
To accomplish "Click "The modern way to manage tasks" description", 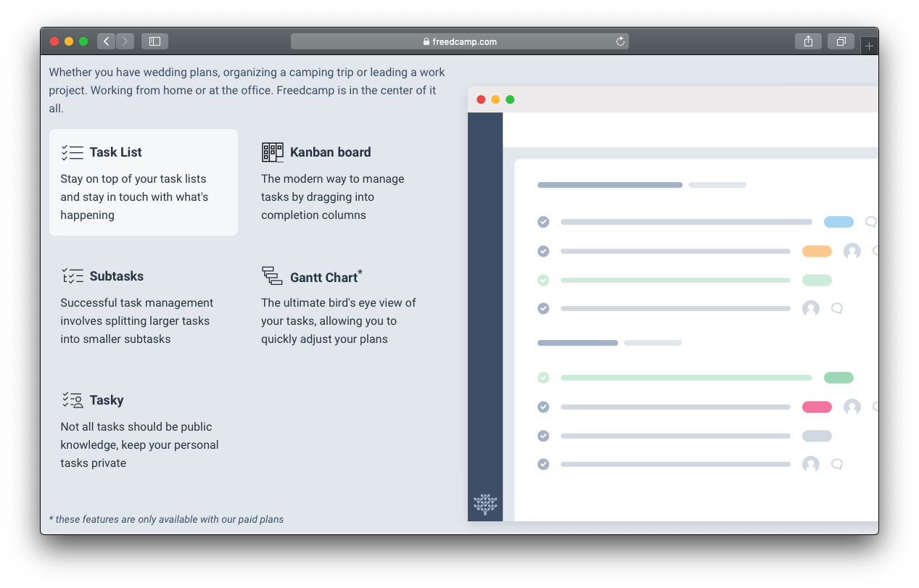I will (x=333, y=197).
